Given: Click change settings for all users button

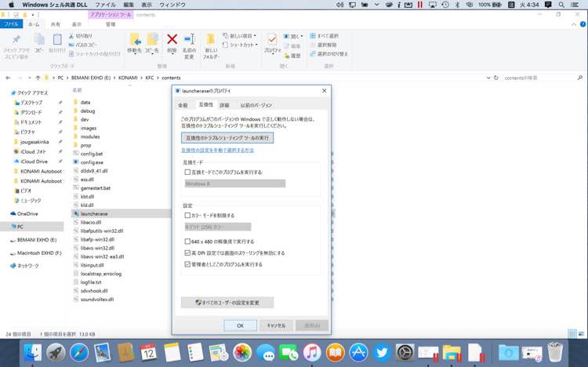Looking at the screenshot, I should [x=227, y=303].
